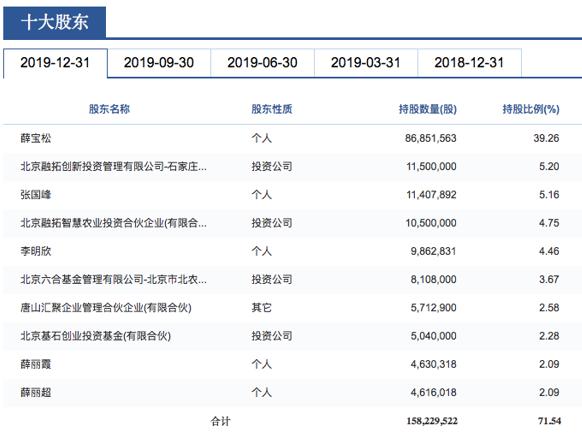
Task: Click share count 5,040,000
Action: 433,336
